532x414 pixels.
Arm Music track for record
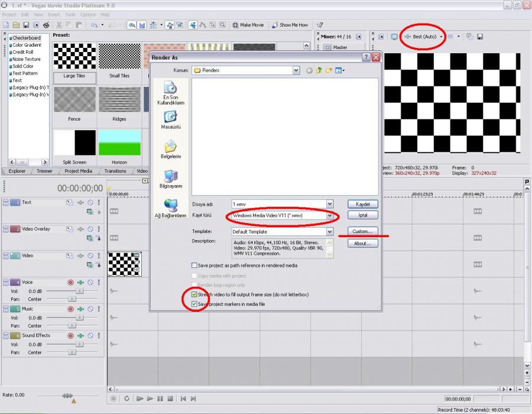click(70, 309)
